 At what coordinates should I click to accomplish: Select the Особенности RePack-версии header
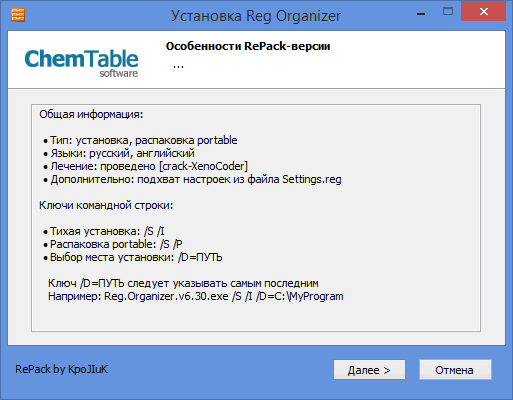point(248,46)
